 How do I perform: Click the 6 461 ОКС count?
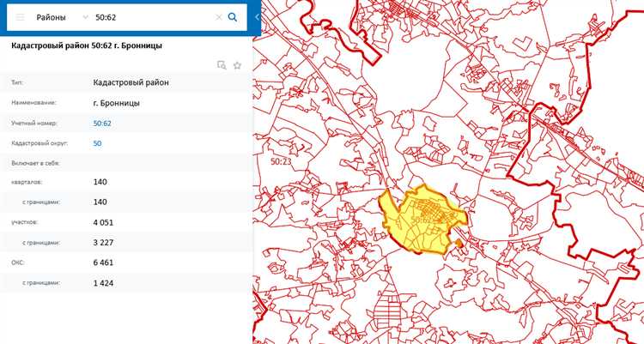click(103, 263)
